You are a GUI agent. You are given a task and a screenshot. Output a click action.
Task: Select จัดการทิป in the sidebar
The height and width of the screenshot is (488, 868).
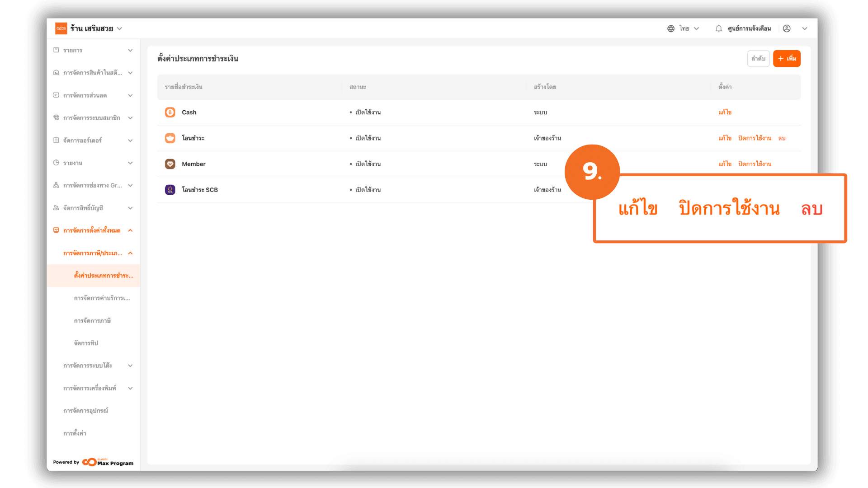point(86,343)
